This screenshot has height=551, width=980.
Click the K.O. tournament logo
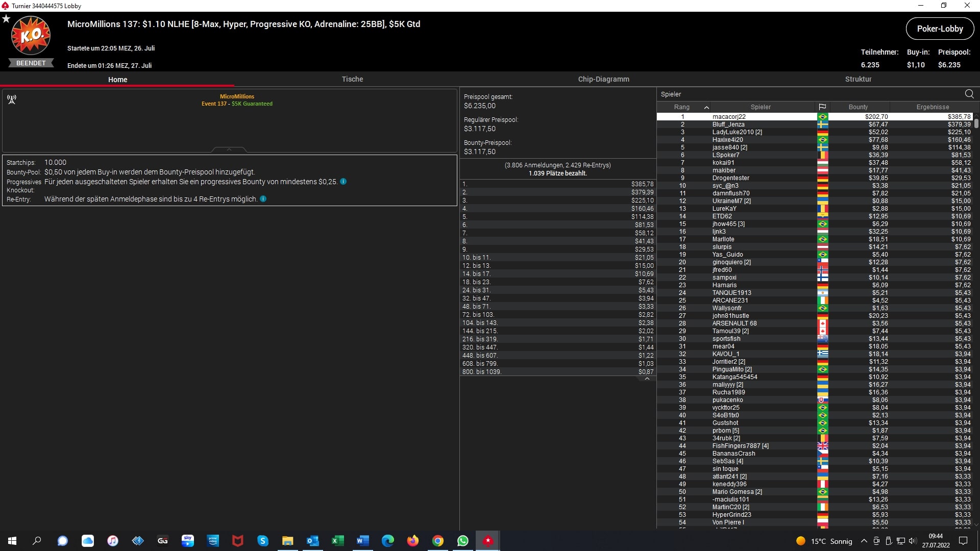tap(31, 36)
